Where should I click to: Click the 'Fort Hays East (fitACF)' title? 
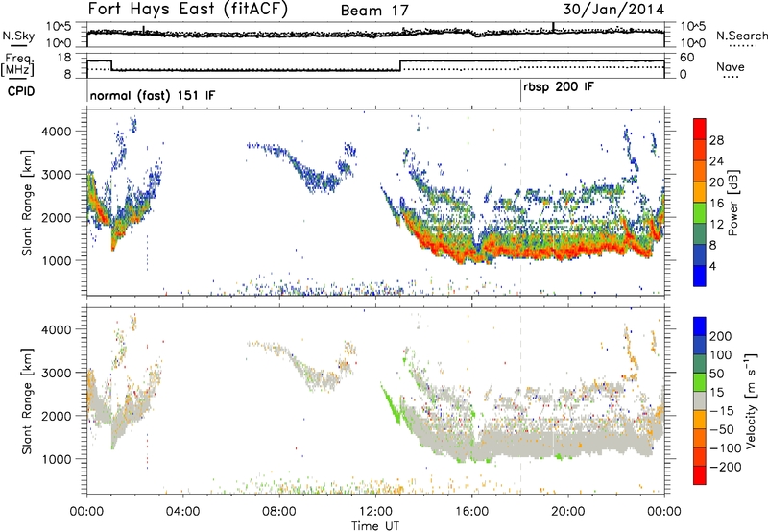click(x=187, y=9)
